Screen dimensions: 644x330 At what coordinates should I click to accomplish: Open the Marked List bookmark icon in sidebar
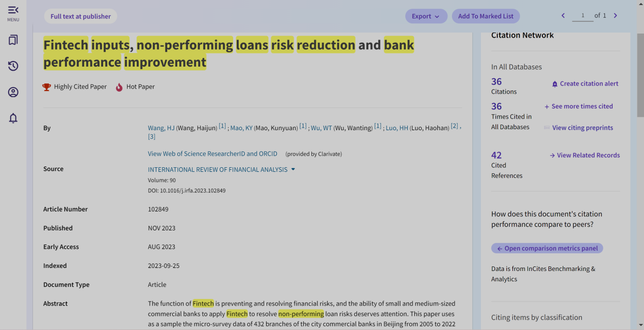click(x=13, y=40)
